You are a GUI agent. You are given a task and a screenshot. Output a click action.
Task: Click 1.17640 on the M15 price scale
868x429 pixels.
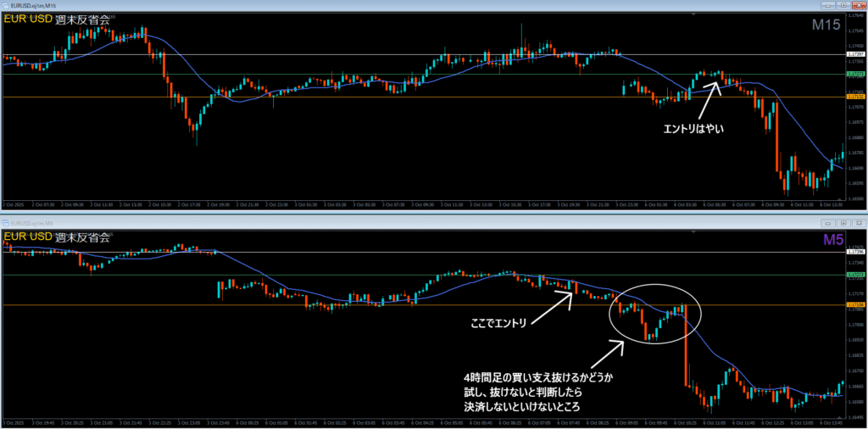(x=856, y=15)
